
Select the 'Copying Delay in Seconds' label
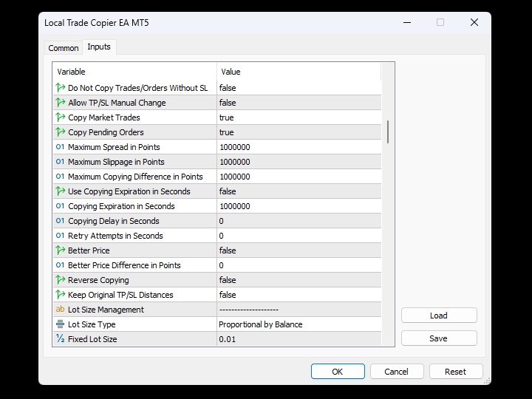point(113,221)
